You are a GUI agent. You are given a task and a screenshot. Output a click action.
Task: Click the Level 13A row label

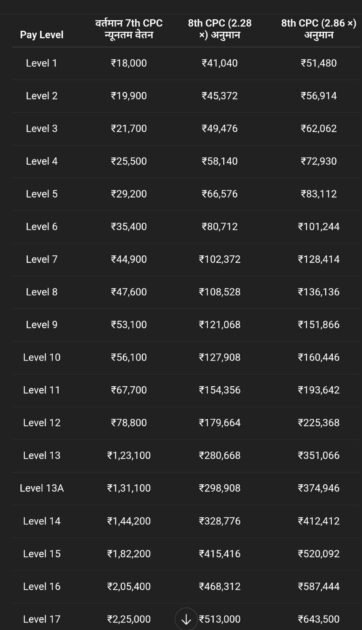(x=42, y=488)
